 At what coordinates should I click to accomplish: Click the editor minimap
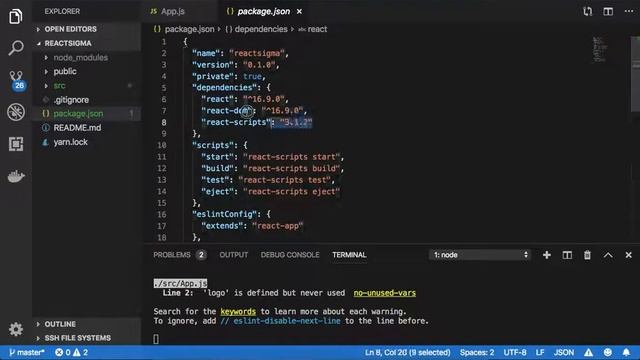[x=599, y=49]
